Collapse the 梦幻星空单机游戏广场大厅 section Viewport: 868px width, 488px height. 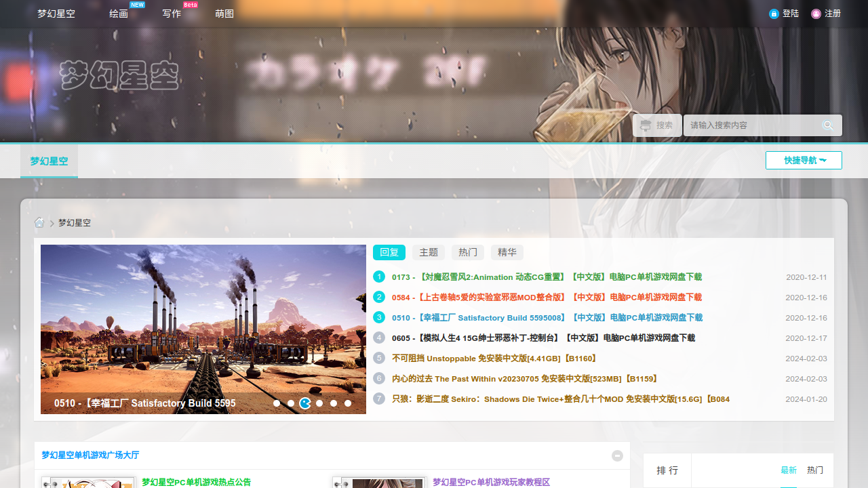(x=617, y=456)
